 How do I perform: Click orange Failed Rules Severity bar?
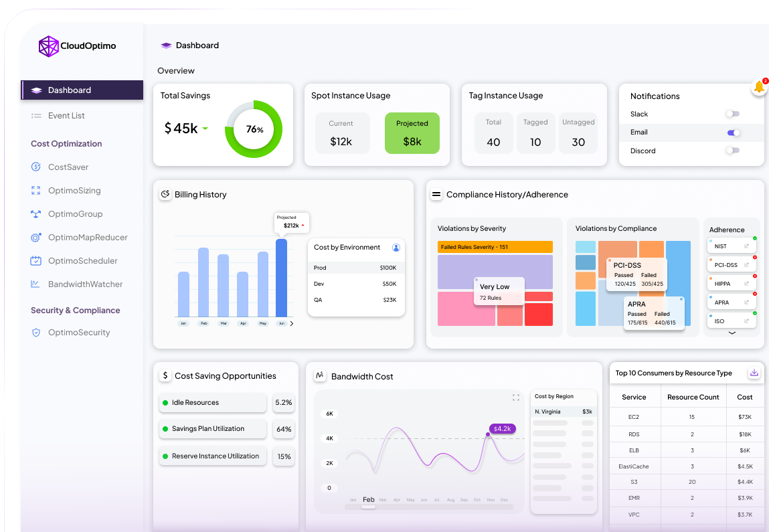pyautogui.click(x=495, y=247)
